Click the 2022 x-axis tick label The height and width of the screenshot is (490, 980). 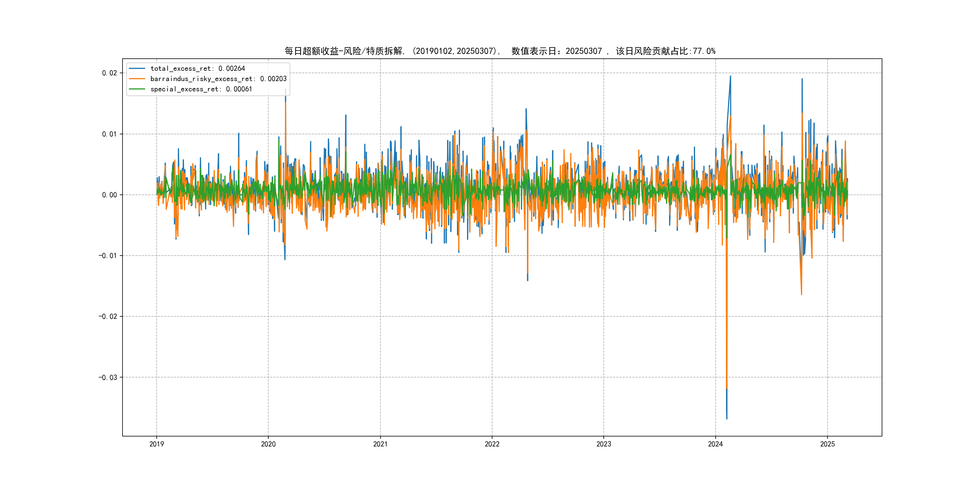[x=492, y=444]
